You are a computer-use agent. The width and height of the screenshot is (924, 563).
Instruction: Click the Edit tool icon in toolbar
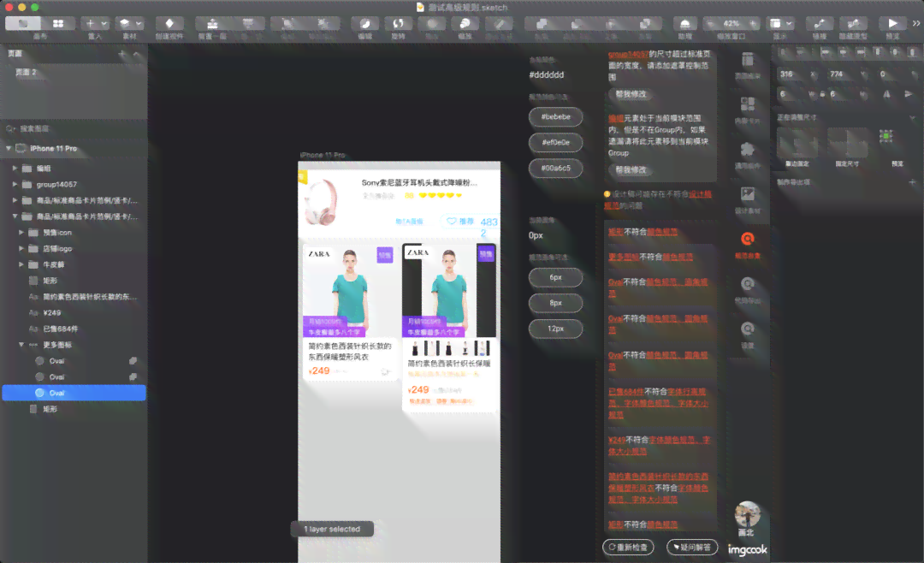tap(365, 23)
